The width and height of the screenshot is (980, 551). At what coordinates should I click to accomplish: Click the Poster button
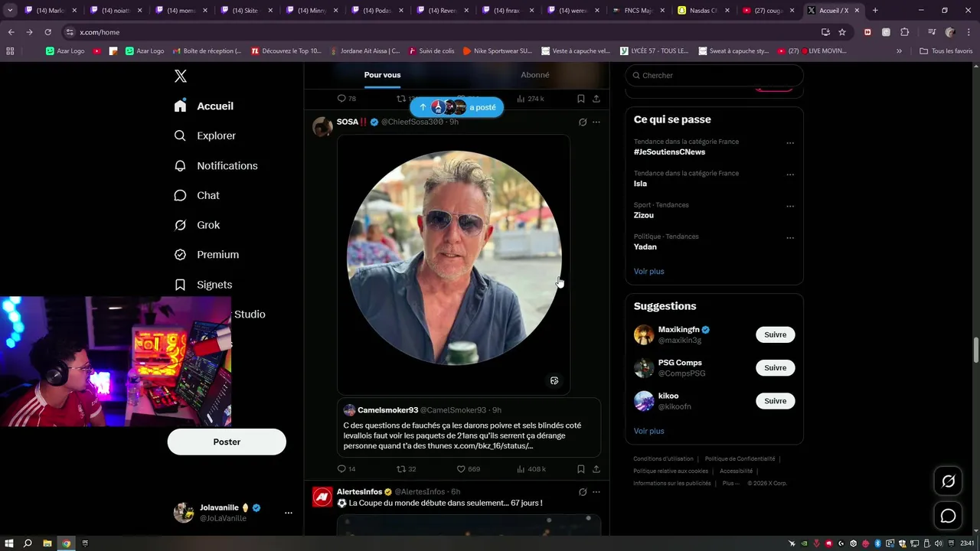pos(227,442)
